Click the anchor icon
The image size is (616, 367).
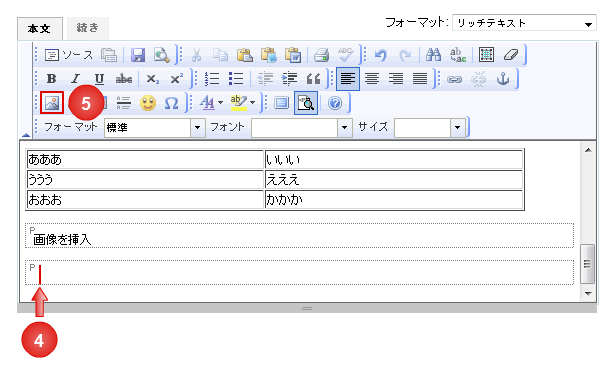click(502, 79)
